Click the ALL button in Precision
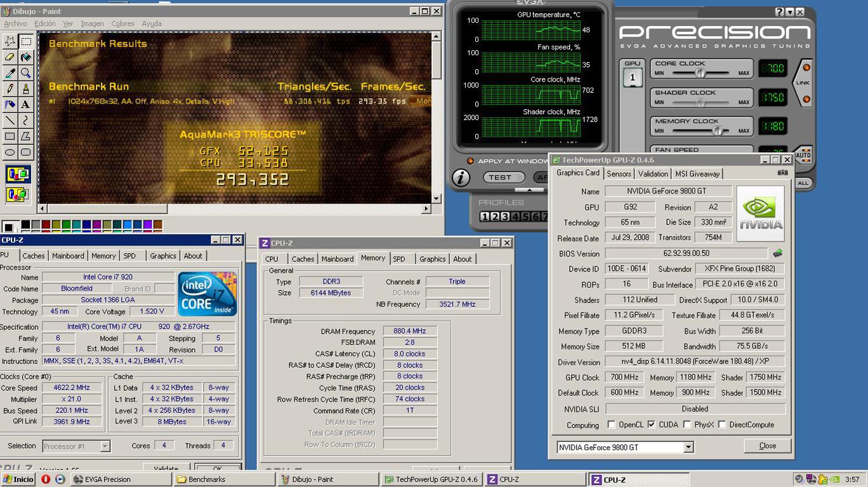The height and width of the screenshot is (487, 868). tap(803, 183)
